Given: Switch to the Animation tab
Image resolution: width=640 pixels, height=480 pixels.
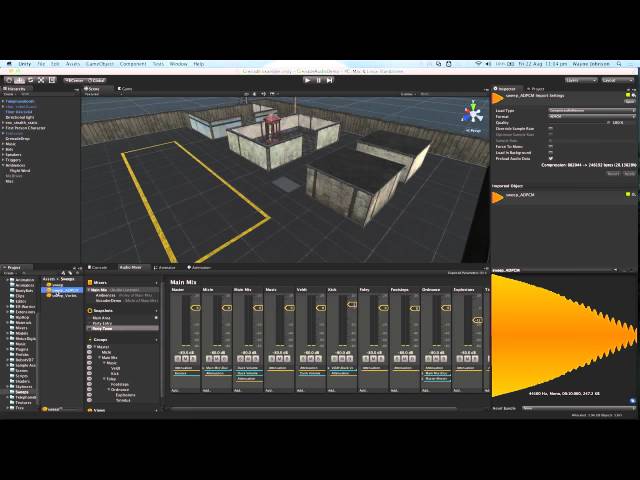Looking at the screenshot, I should [199, 267].
